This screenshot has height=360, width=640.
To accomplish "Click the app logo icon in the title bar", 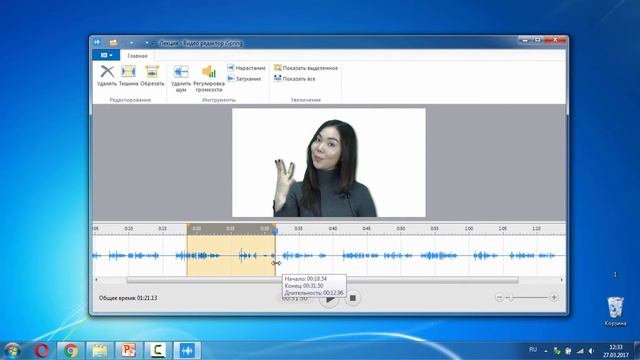I will (97, 42).
